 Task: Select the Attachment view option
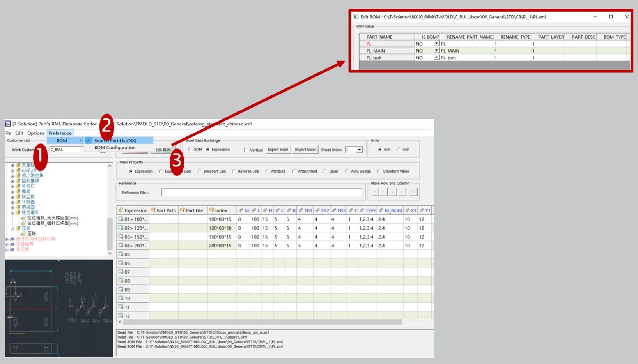(294, 171)
